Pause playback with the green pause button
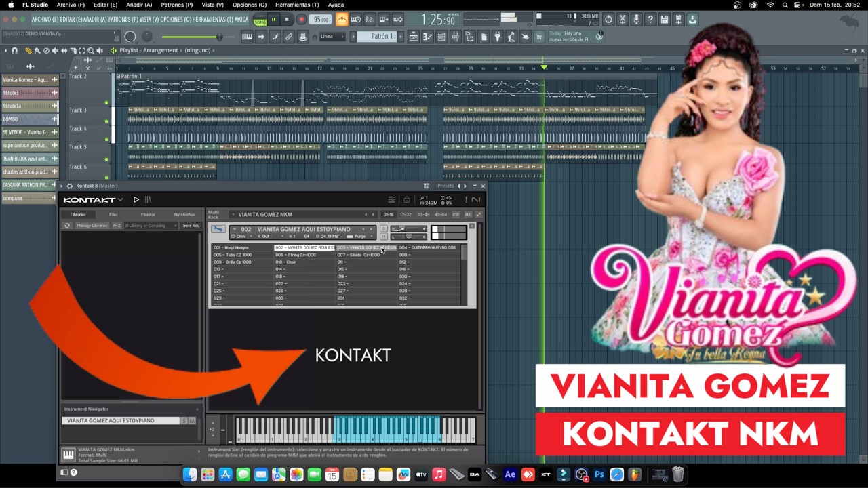The height and width of the screenshot is (488, 868). [x=273, y=20]
